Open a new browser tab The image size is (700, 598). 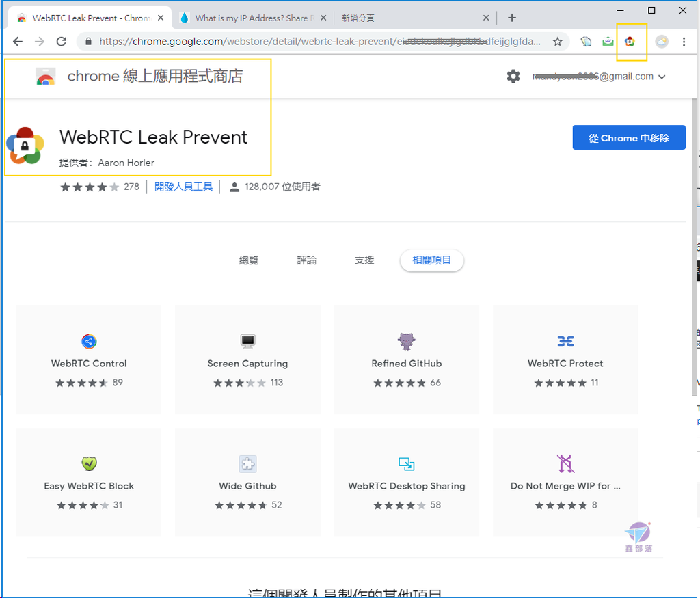coord(512,18)
